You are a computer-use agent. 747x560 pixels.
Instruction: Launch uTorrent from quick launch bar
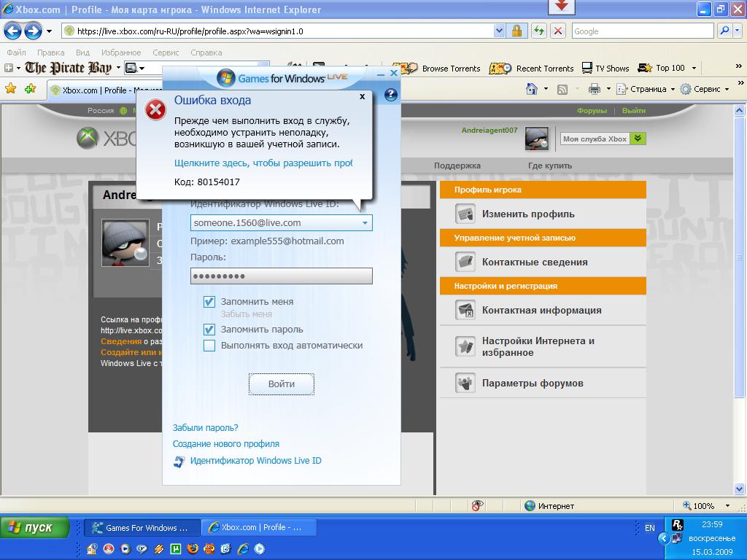click(x=176, y=549)
